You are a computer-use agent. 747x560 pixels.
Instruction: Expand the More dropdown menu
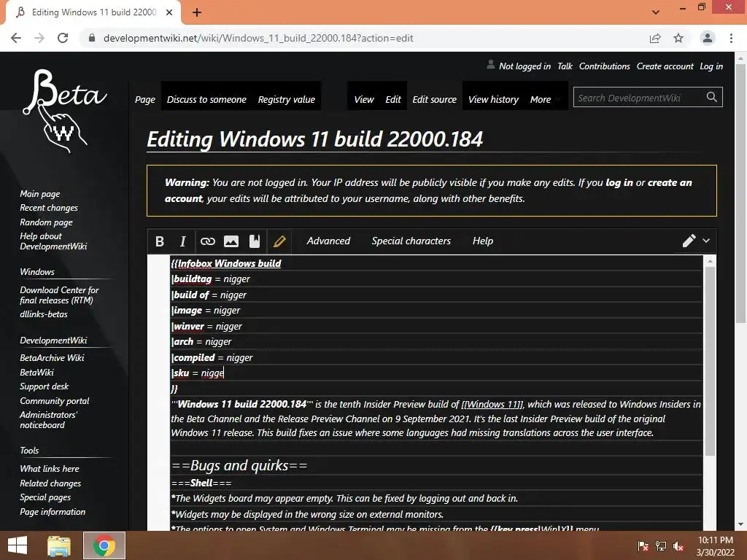tap(544, 99)
